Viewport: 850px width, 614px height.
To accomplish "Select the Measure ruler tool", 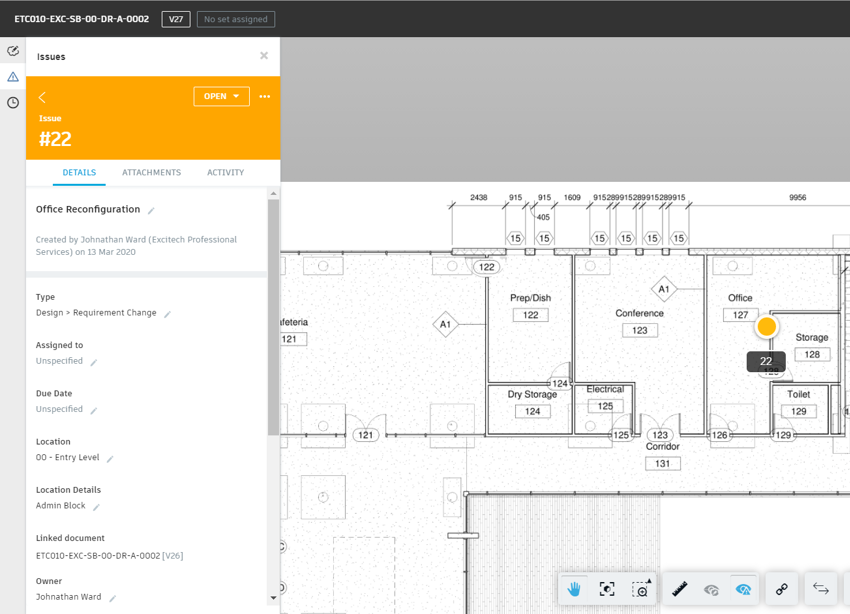I will [679, 589].
